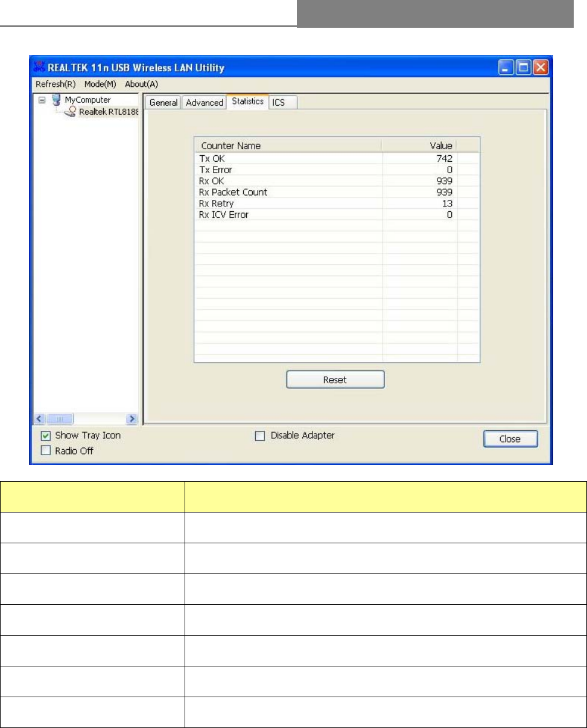Close the window with the red X
587x728 pixels.
pos(540,68)
